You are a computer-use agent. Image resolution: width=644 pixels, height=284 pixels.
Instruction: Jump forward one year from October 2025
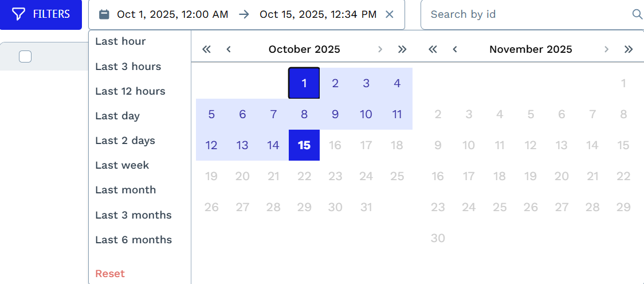pos(402,49)
